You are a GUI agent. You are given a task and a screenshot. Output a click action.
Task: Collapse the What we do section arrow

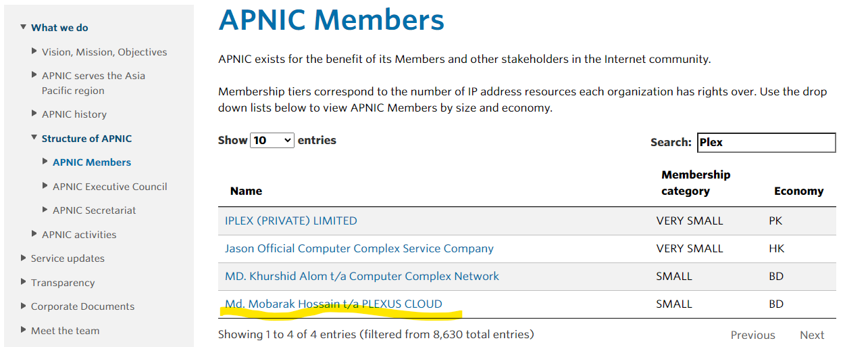(x=24, y=28)
